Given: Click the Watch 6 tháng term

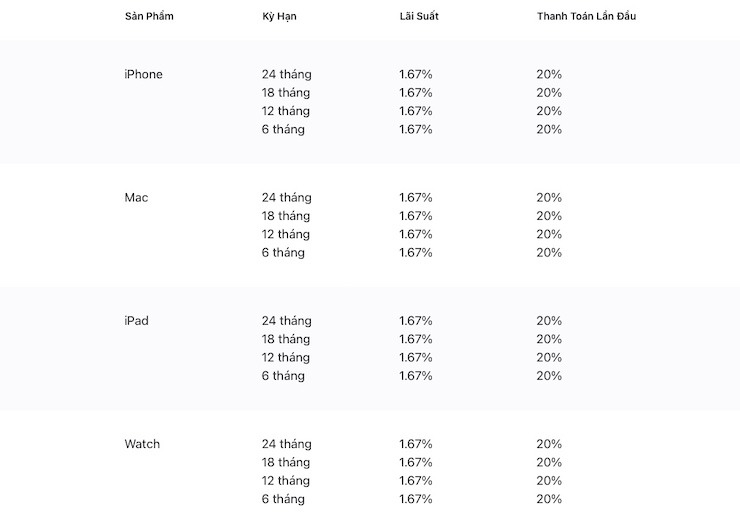Looking at the screenshot, I should click(x=283, y=499).
